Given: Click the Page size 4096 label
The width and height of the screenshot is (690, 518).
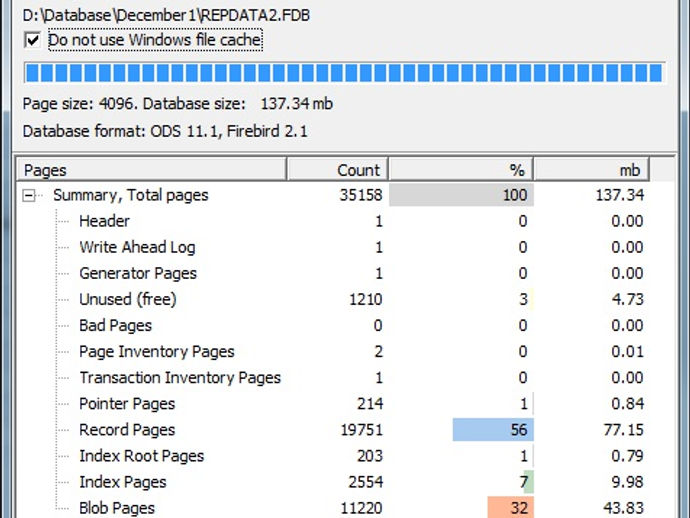Looking at the screenshot, I should (x=81, y=104).
